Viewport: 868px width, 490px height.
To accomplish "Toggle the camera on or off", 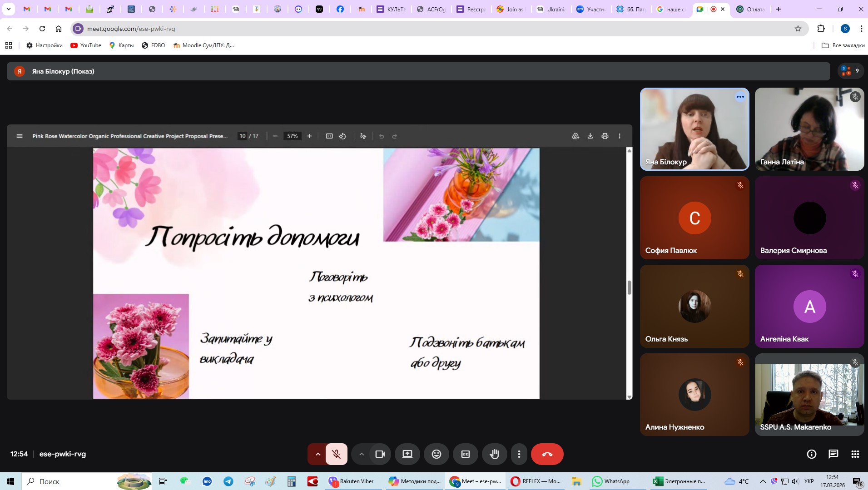I will coord(380,454).
